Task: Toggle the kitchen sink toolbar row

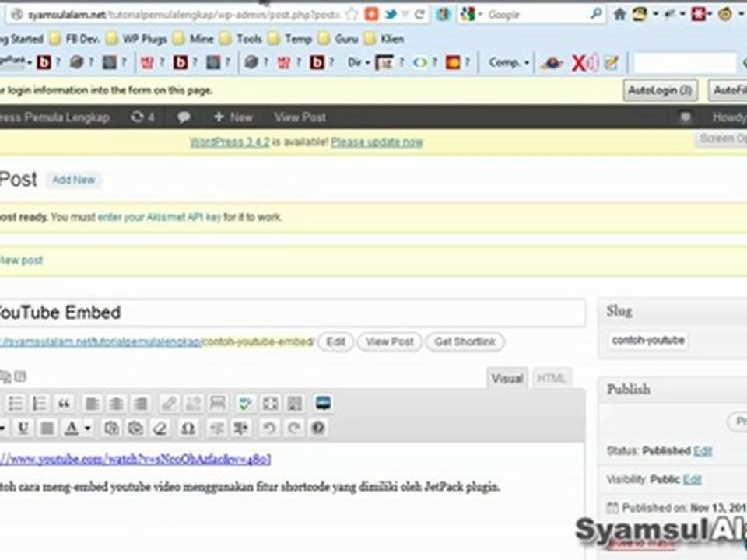Action: click(295, 404)
